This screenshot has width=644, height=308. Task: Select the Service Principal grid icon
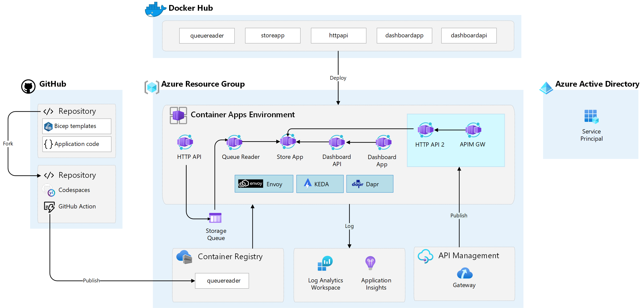click(591, 117)
